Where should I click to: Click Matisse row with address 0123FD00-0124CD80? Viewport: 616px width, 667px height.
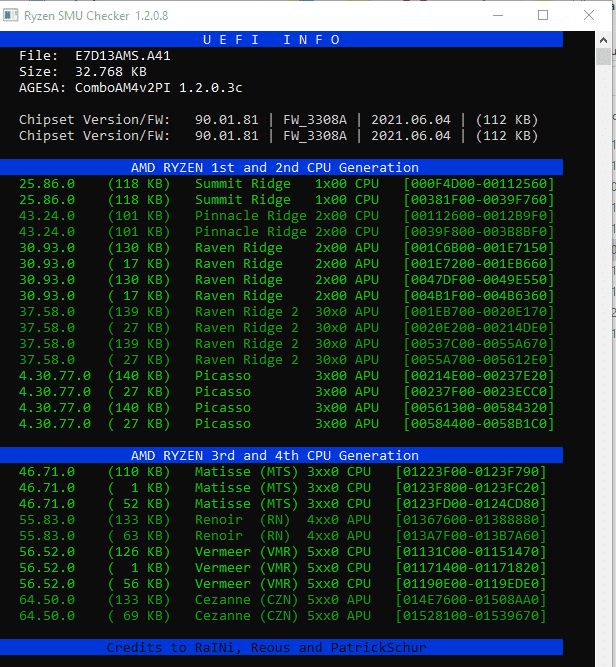pos(282,504)
